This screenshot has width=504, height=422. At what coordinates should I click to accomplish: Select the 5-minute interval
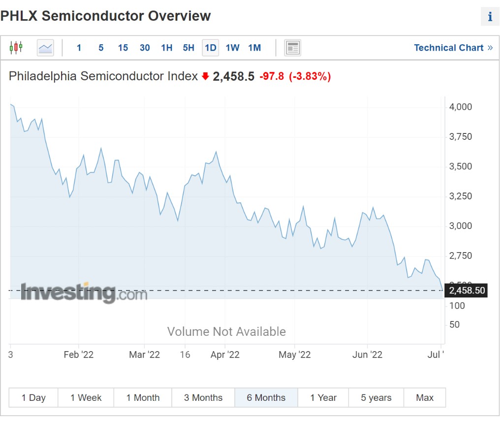click(x=101, y=48)
